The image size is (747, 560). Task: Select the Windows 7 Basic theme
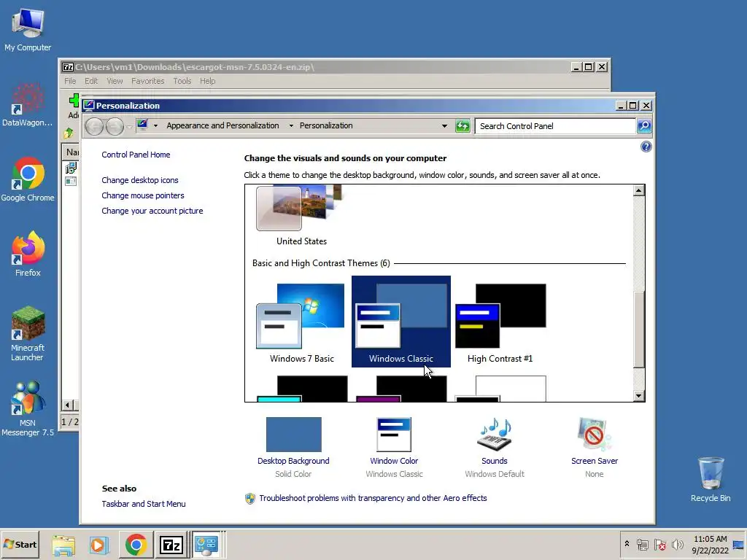pyautogui.click(x=301, y=322)
